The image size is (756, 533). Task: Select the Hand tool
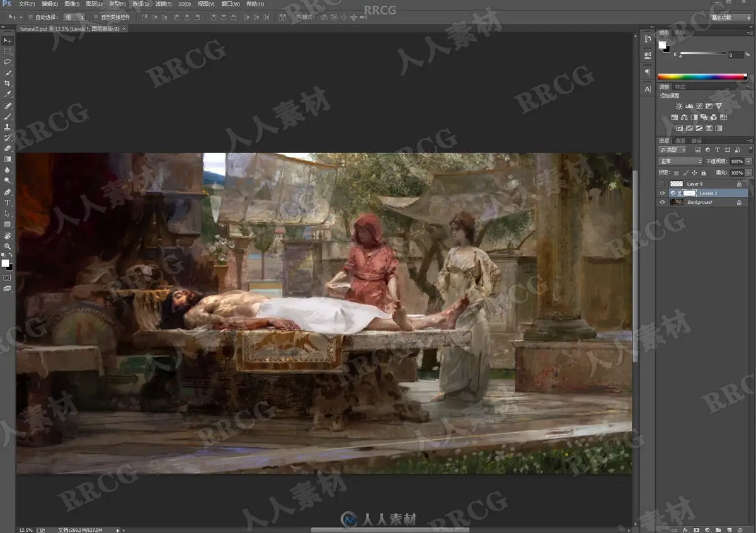(x=8, y=236)
